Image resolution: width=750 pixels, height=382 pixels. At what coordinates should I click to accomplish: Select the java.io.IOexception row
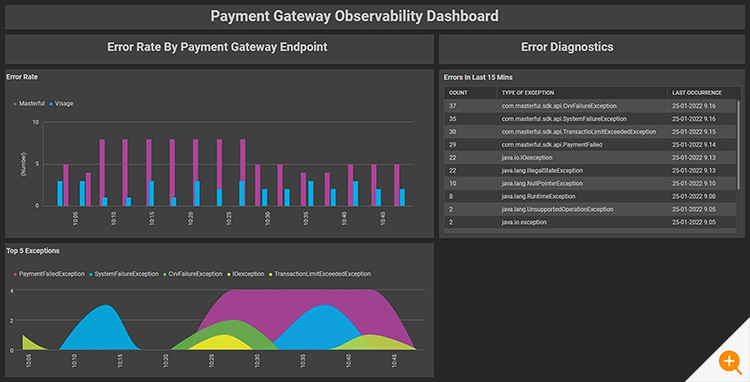(x=590, y=157)
